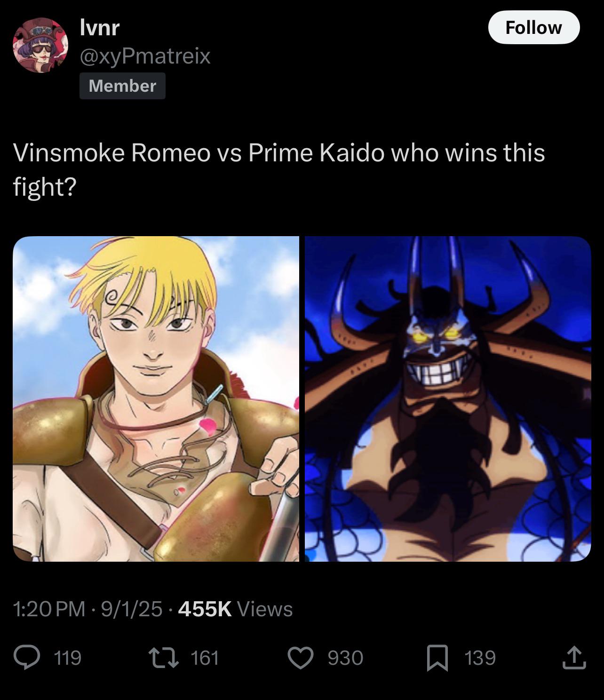This screenshot has width=604, height=700.
Task: Click the word "fight?" in the post
Action: click(x=45, y=187)
